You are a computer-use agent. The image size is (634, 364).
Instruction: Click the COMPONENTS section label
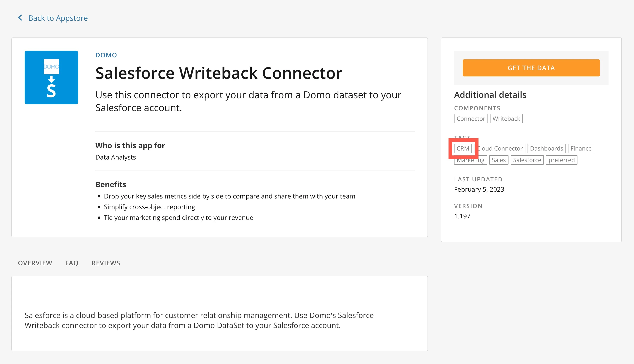point(477,108)
